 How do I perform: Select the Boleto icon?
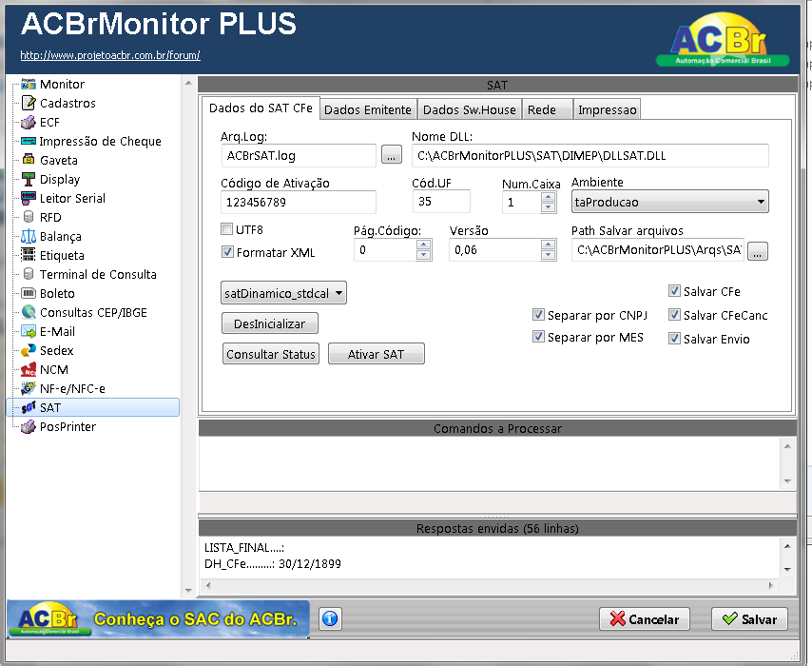28,293
